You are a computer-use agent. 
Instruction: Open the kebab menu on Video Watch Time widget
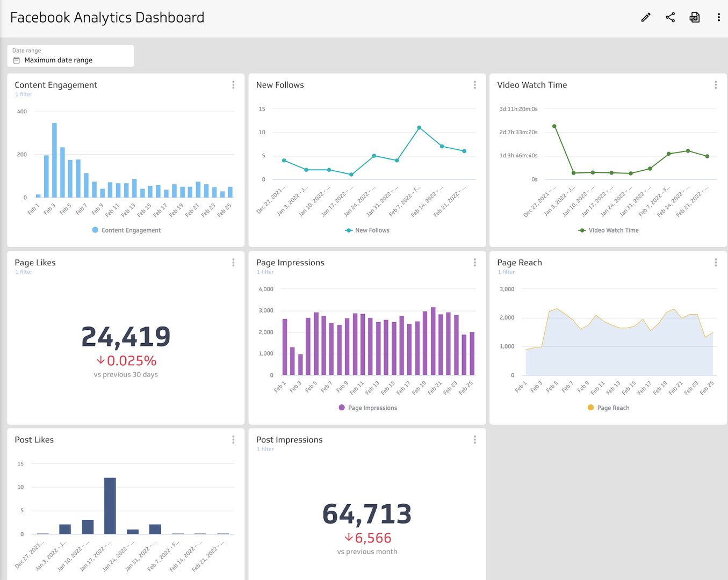[716, 85]
